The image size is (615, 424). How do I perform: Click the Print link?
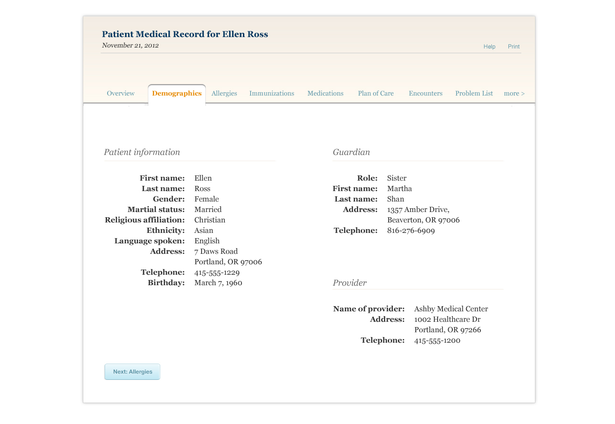click(513, 46)
